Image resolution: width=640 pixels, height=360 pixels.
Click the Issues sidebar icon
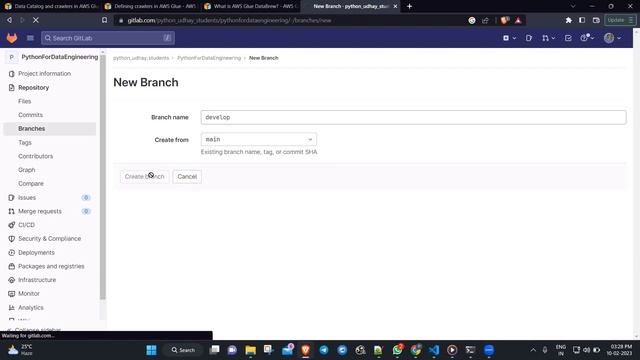point(11,198)
